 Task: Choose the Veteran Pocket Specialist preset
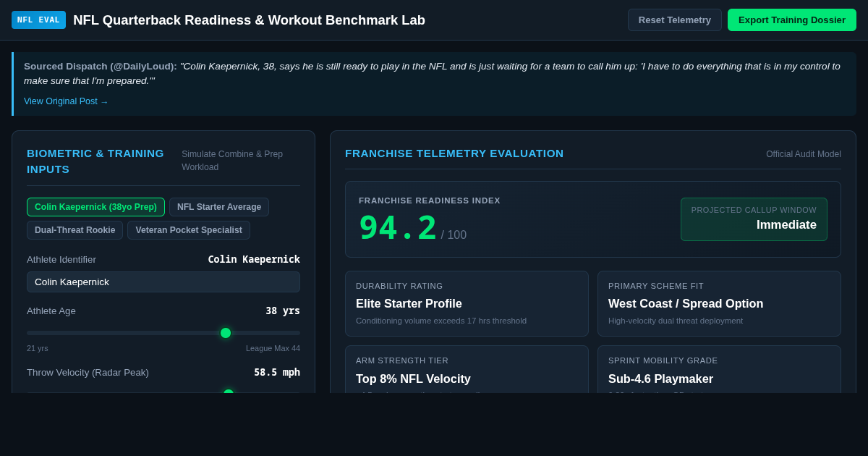coord(189,230)
